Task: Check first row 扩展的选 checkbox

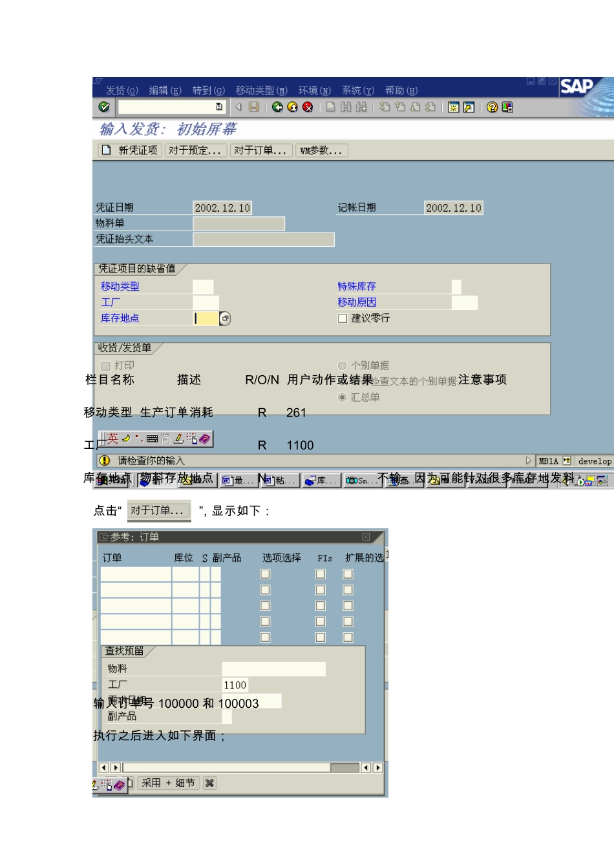Action: [348, 574]
